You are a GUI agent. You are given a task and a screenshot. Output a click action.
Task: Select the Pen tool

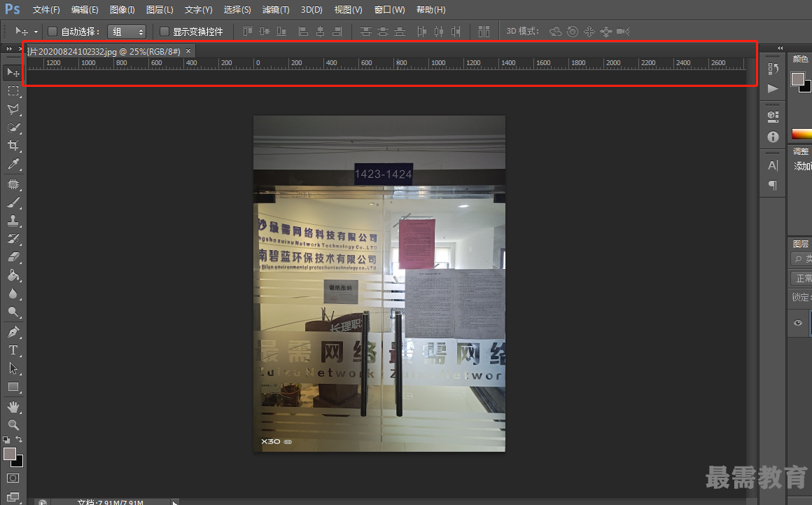pos(13,332)
